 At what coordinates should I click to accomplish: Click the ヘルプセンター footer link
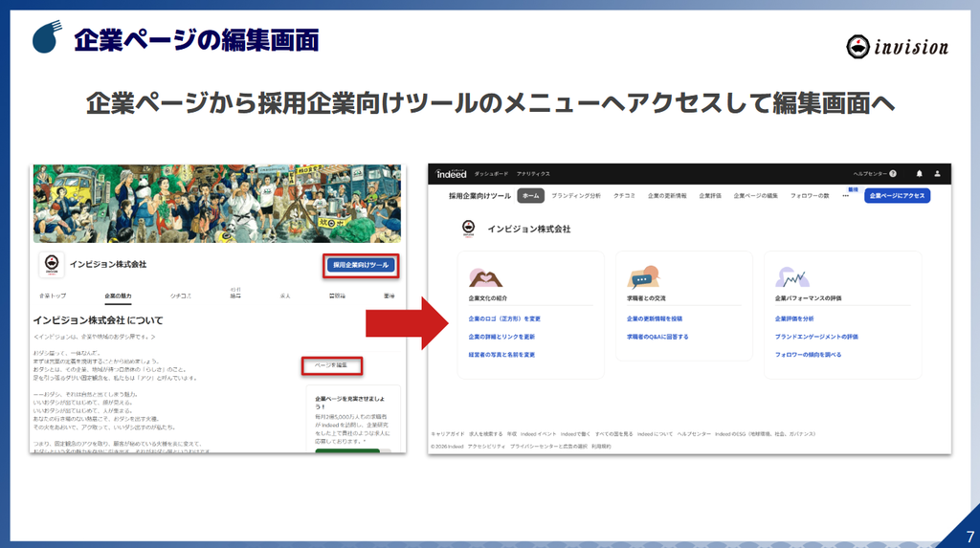694,433
